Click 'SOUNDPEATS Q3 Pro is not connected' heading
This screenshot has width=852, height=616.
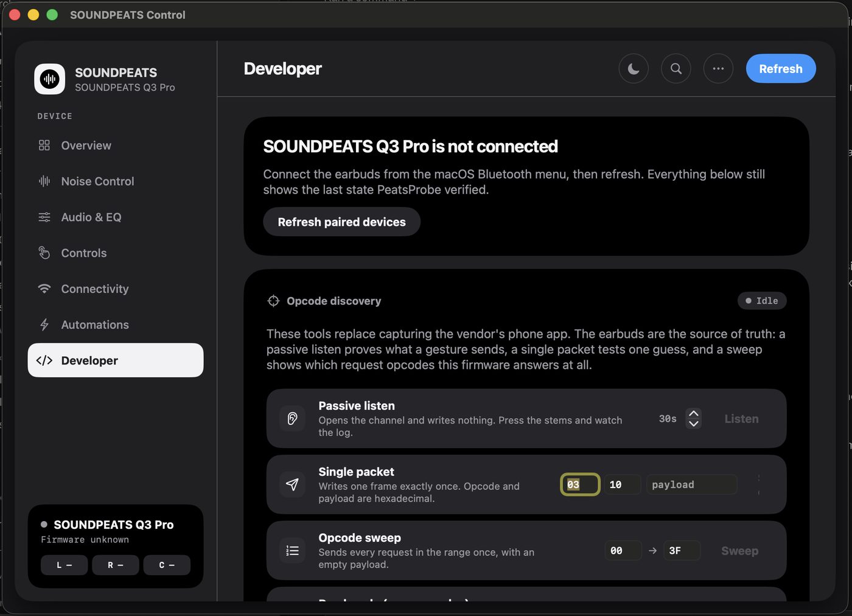[410, 147]
